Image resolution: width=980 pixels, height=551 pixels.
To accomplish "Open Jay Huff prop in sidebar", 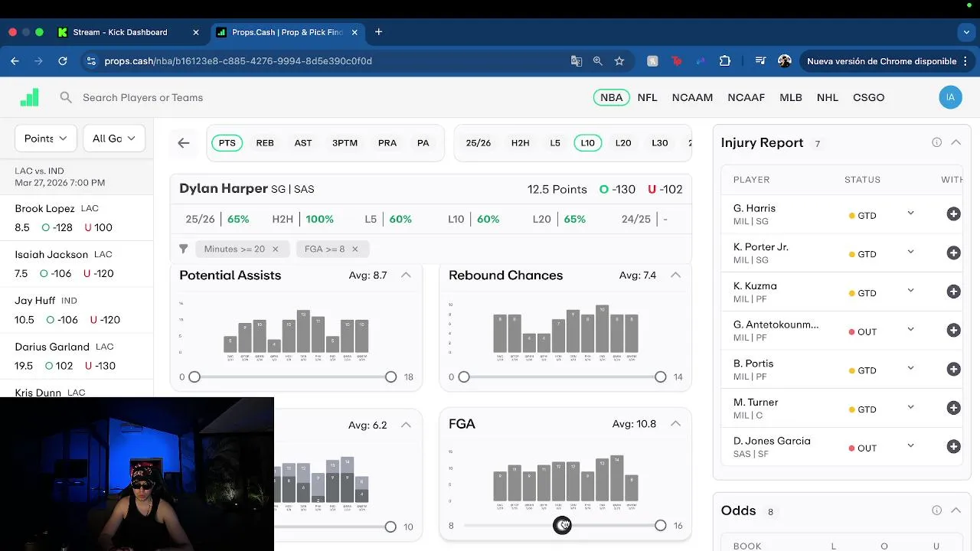I will pyautogui.click(x=77, y=310).
